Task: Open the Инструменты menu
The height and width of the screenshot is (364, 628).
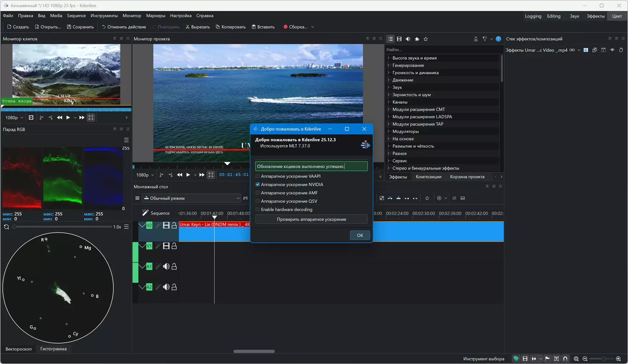Action: pyautogui.click(x=104, y=16)
